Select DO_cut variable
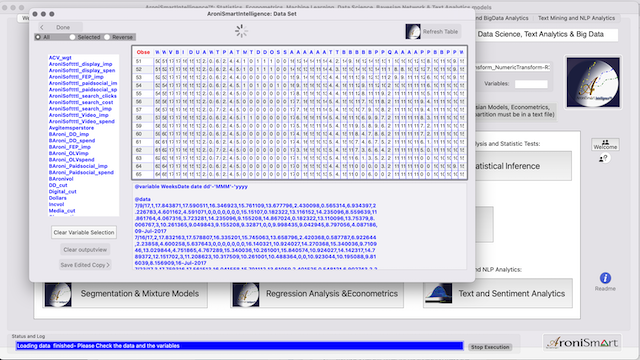Screen dimensions: 640x360 point(58,185)
